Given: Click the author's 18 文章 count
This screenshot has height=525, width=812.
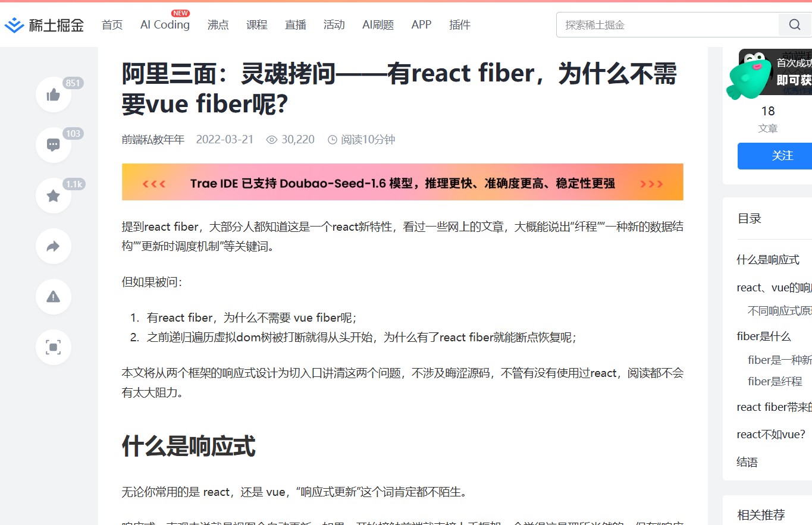Looking at the screenshot, I should pos(768,119).
